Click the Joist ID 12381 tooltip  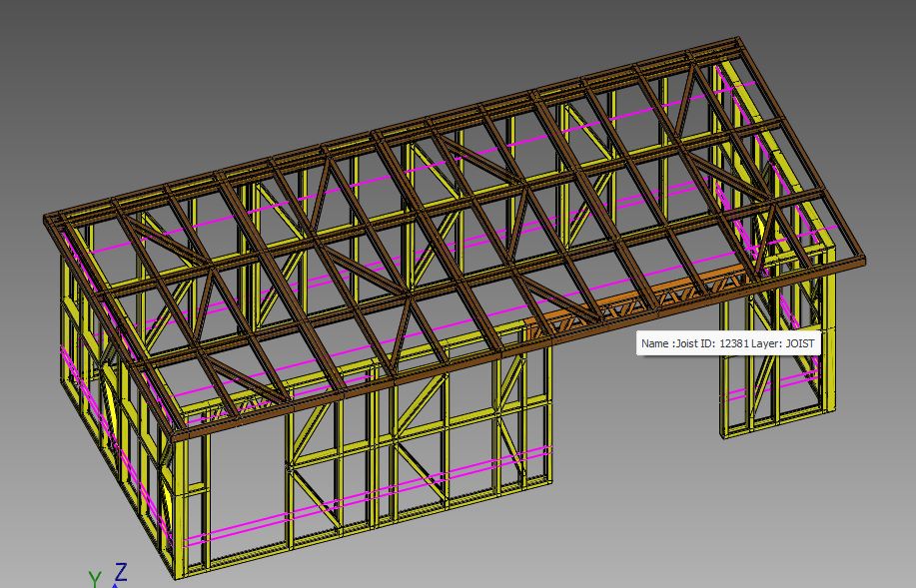point(728,343)
